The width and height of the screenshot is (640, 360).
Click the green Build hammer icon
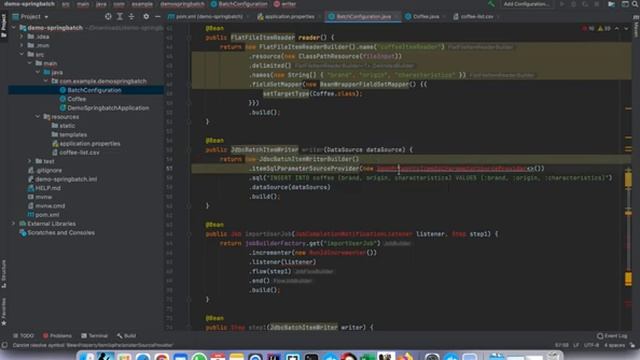pyautogui.click(x=491, y=4)
